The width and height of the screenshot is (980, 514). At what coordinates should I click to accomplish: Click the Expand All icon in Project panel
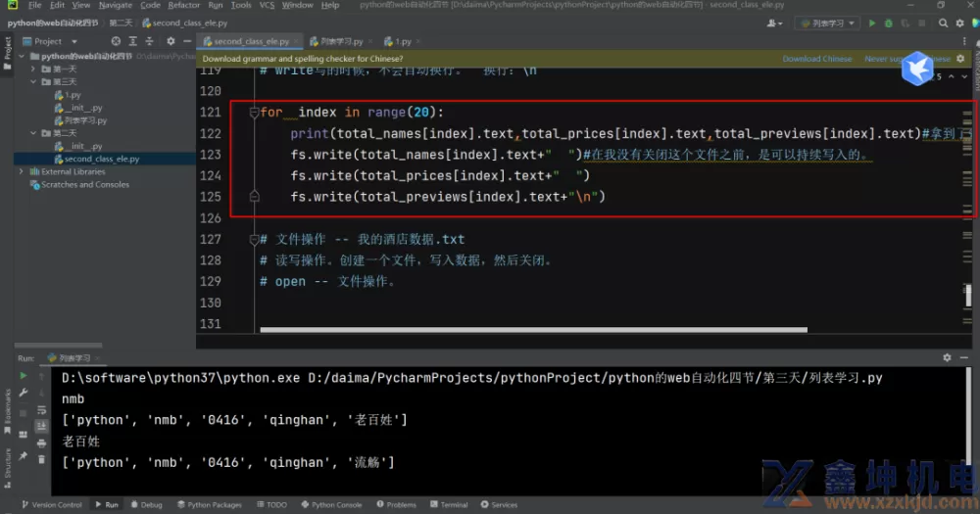pos(132,41)
